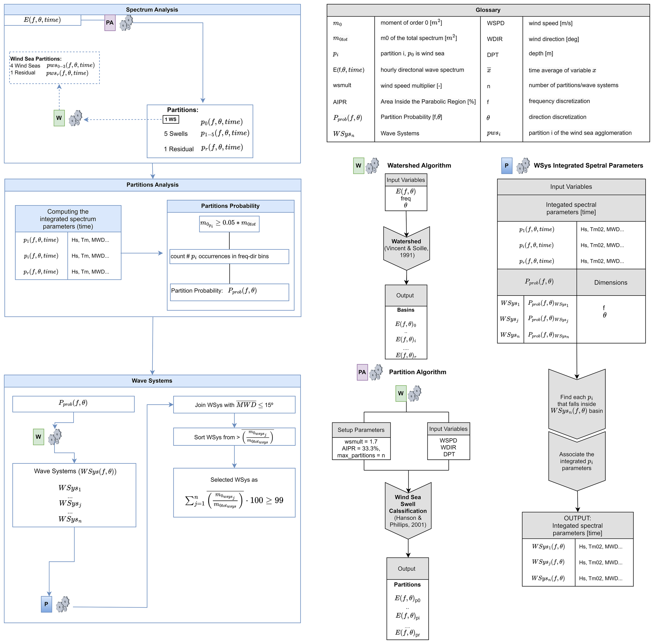Click the Watershed (Vincent & Soille, 1991) arrow block
654x644 pixels.
click(x=406, y=248)
